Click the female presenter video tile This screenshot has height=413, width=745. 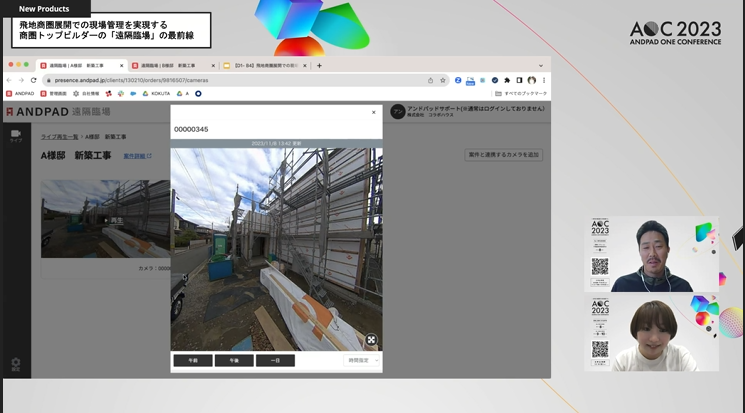(651, 333)
